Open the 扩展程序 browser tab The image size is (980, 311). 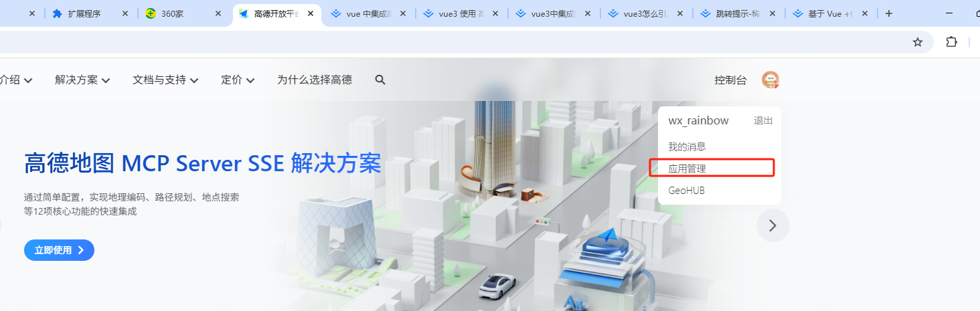tap(90, 13)
